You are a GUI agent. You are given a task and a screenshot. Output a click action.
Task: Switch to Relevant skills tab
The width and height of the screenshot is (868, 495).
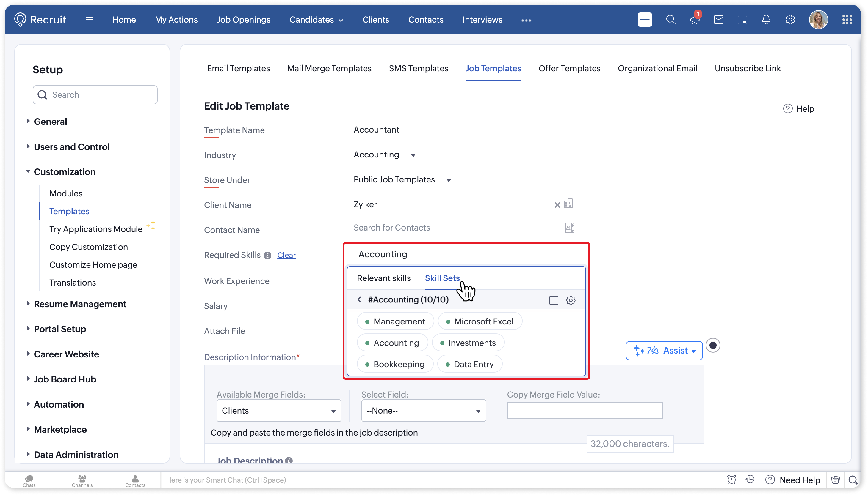click(x=383, y=278)
